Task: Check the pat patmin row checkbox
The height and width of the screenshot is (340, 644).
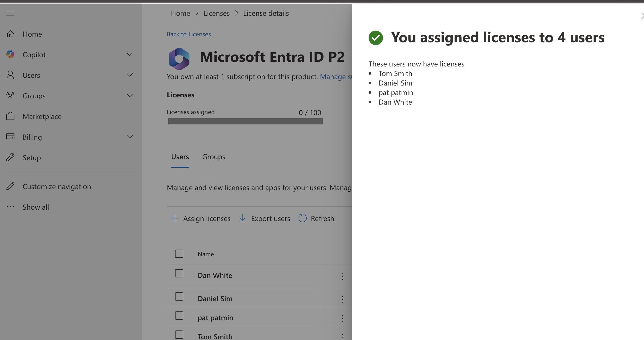Action: pyautogui.click(x=179, y=316)
